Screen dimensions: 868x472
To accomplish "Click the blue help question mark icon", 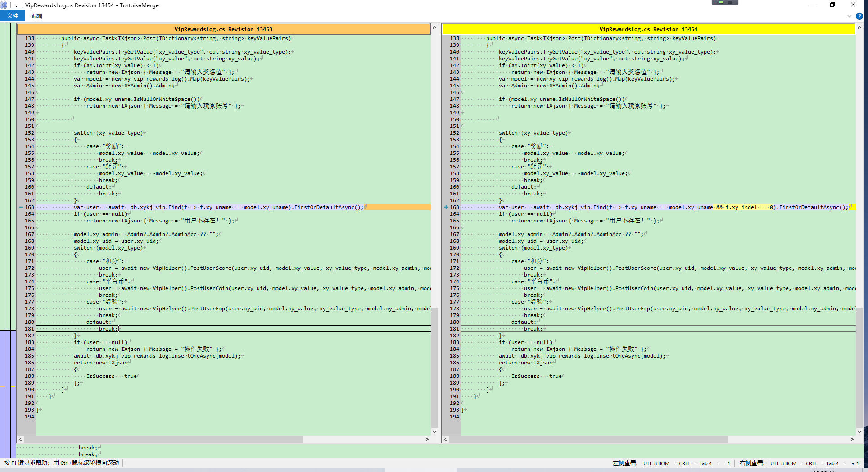I will [x=859, y=16].
